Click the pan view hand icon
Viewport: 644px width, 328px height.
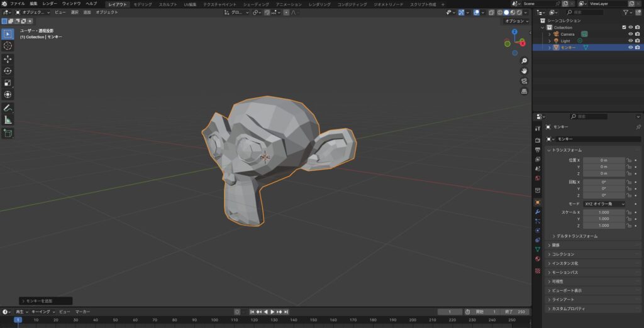coord(524,70)
